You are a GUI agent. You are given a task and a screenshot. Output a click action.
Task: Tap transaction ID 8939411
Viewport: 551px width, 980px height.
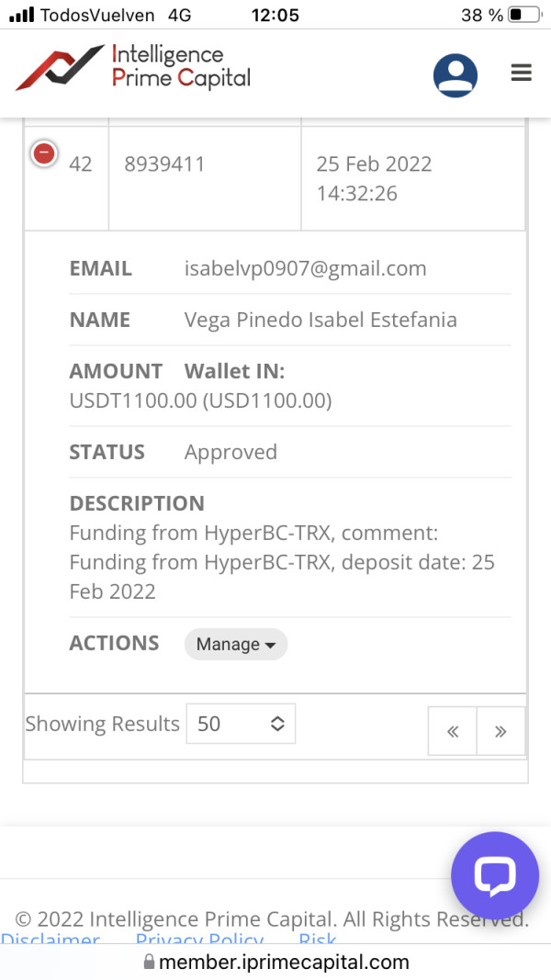coord(164,164)
